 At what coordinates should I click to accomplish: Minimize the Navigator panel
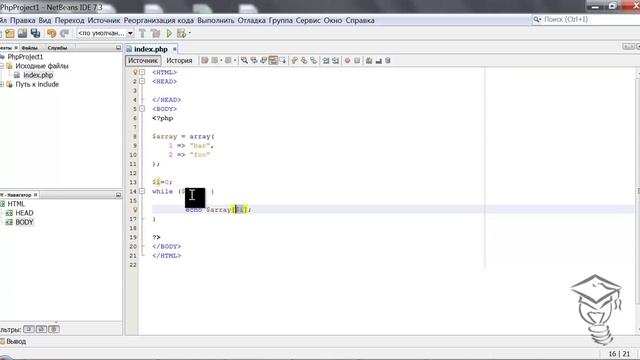click(118, 195)
